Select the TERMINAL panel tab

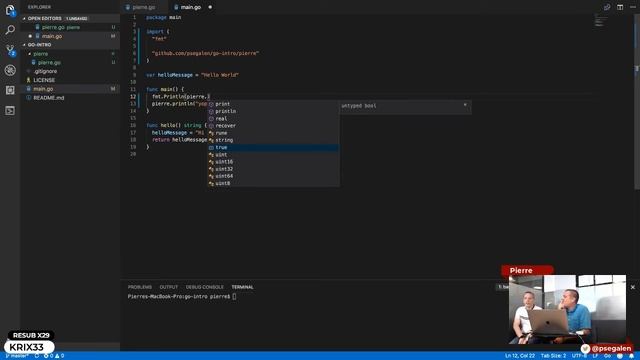[x=242, y=287]
